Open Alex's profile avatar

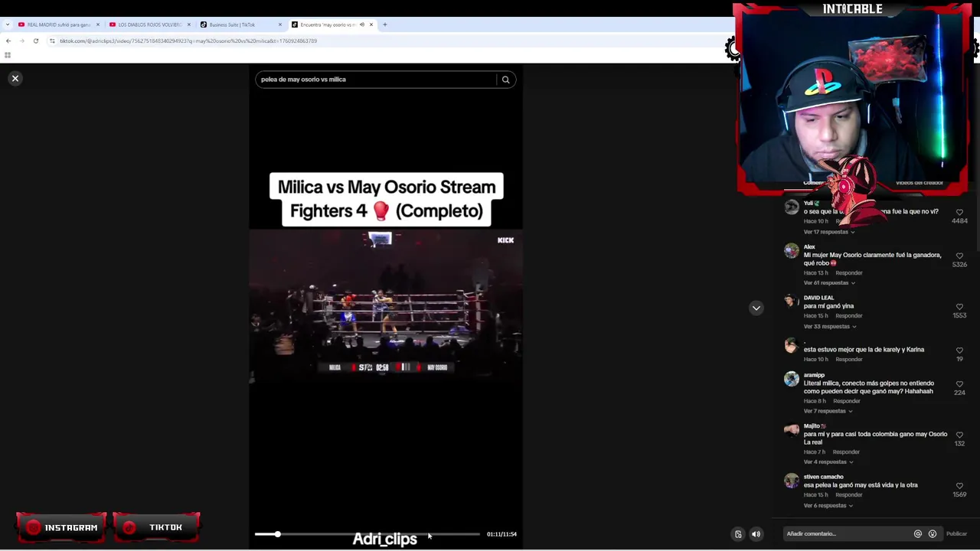click(x=791, y=250)
